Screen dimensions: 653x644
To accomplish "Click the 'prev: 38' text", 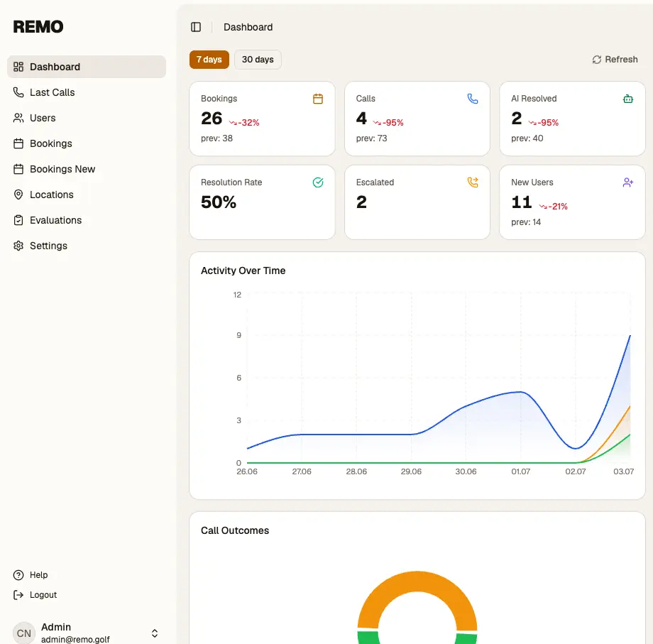I will (x=217, y=138).
